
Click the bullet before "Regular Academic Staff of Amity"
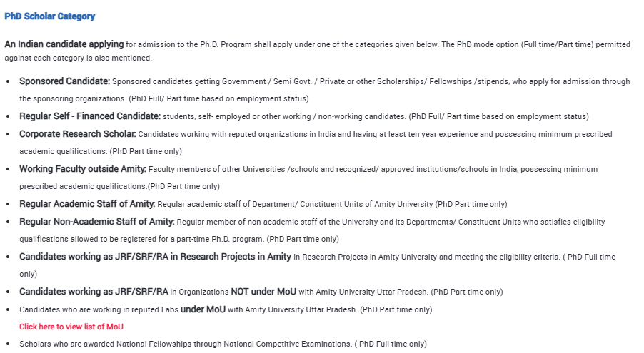8,205
